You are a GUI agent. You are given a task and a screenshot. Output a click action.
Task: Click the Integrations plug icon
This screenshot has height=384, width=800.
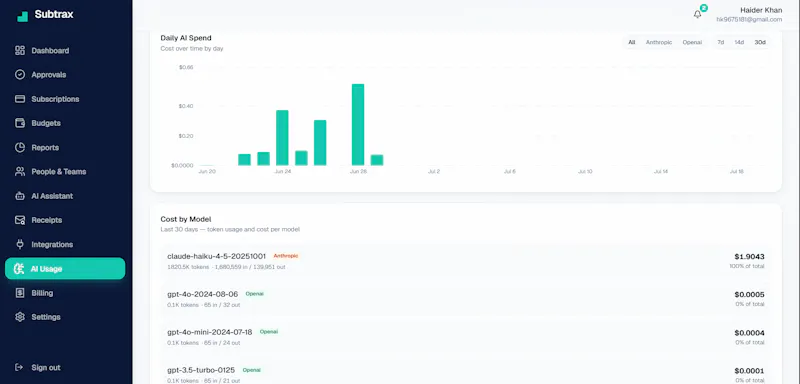click(20, 244)
